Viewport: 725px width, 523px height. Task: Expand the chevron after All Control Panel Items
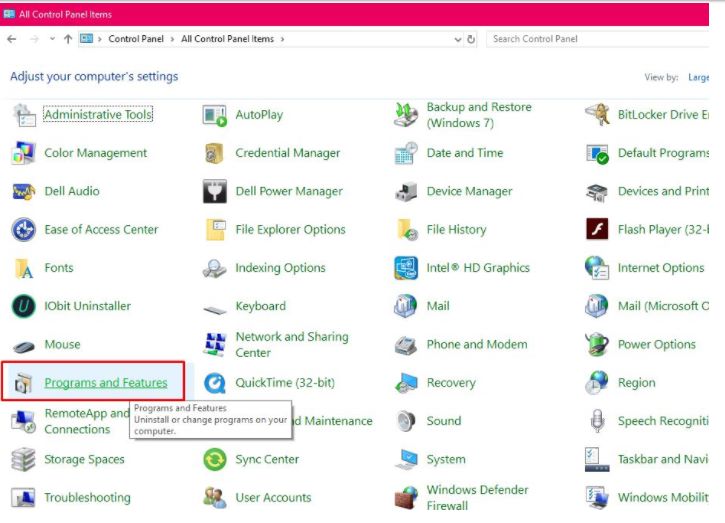[x=282, y=39]
